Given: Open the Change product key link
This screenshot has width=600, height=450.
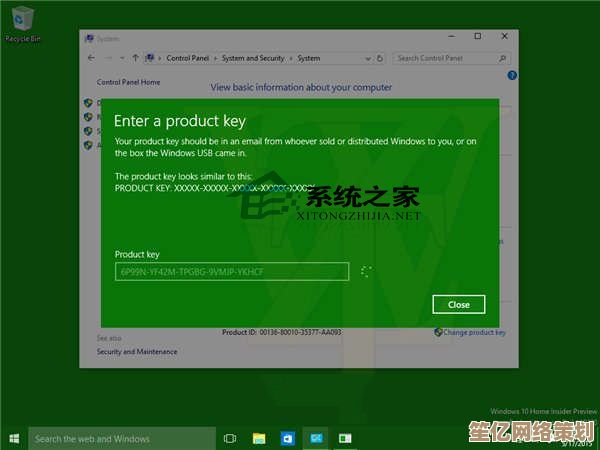Looking at the screenshot, I should 474,332.
